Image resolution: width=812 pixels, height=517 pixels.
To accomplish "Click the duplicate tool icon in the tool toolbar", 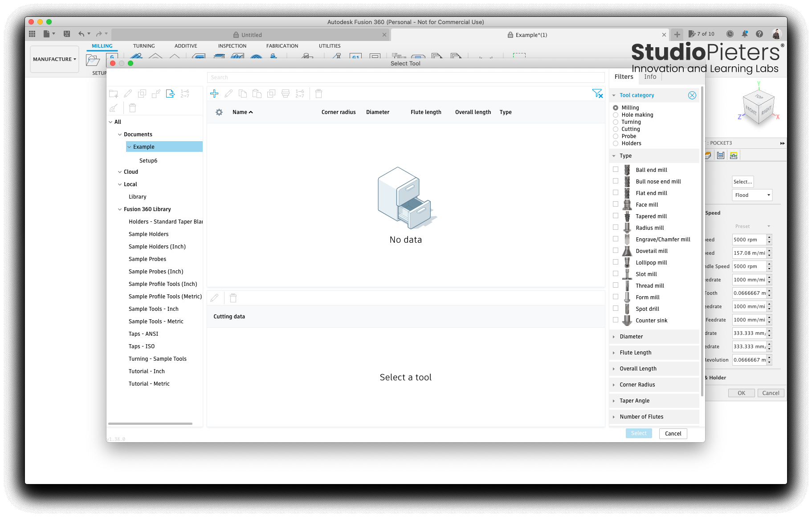I will click(x=271, y=94).
